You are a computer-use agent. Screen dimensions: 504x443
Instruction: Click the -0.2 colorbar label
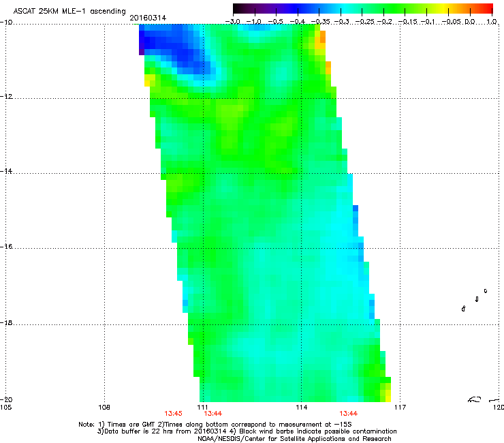(384, 22)
